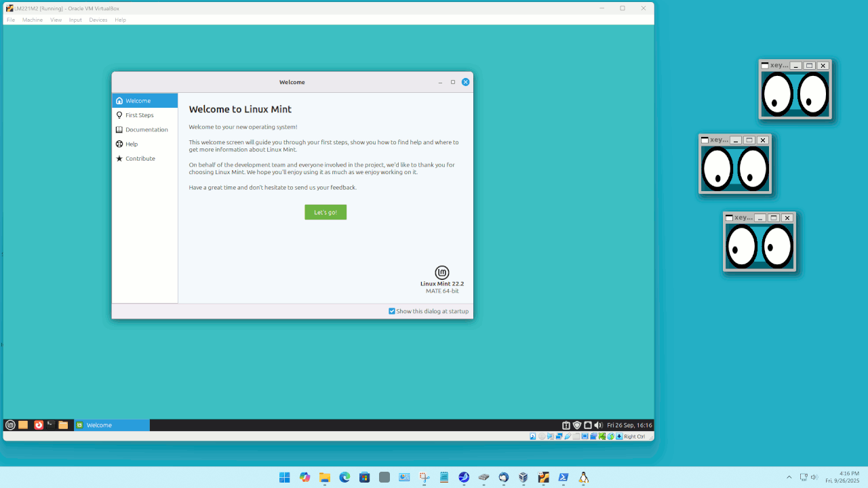Click VirtualBox display status icon
The width and height of the screenshot is (868, 488).
(585, 436)
